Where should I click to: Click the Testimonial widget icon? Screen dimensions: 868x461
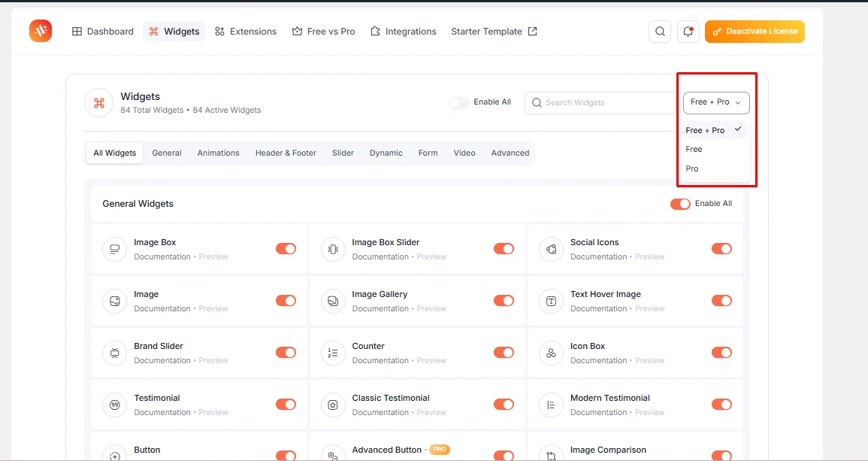pyautogui.click(x=114, y=405)
